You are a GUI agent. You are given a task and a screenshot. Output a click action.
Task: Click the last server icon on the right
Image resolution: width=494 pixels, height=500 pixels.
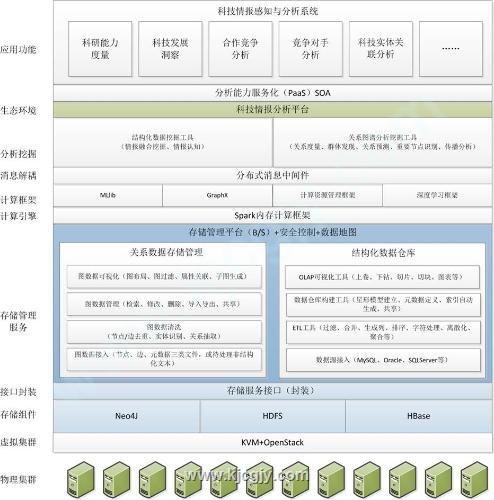point(474,479)
